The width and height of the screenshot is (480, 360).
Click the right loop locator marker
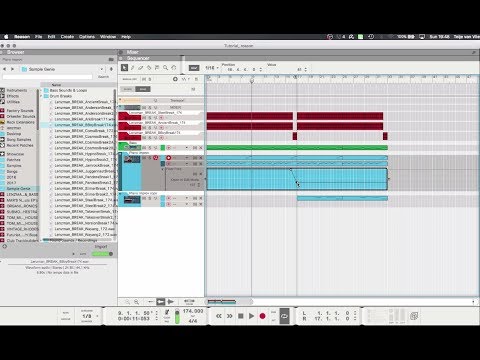pyautogui.click(x=296, y=77)
